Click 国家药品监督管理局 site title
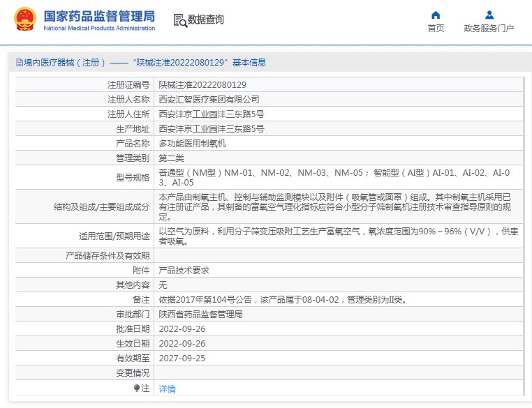Screen dimensions: 532x408 point(99,16)
